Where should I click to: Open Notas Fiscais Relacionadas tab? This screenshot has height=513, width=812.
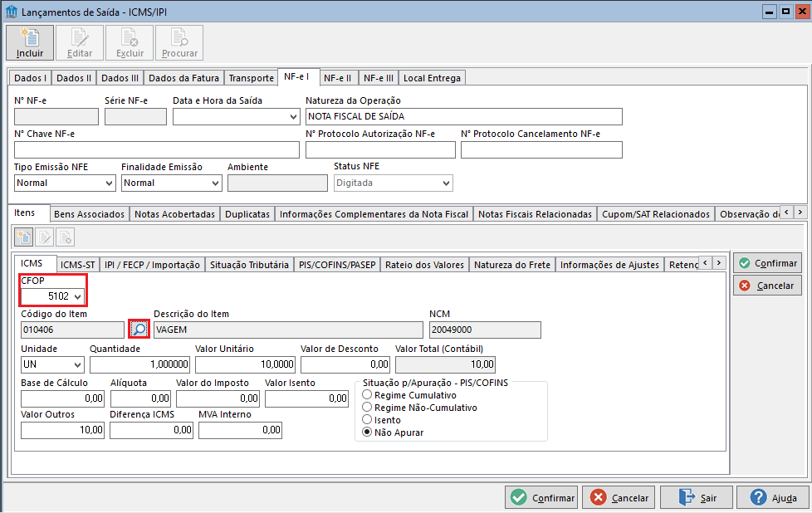pos(535,214)
